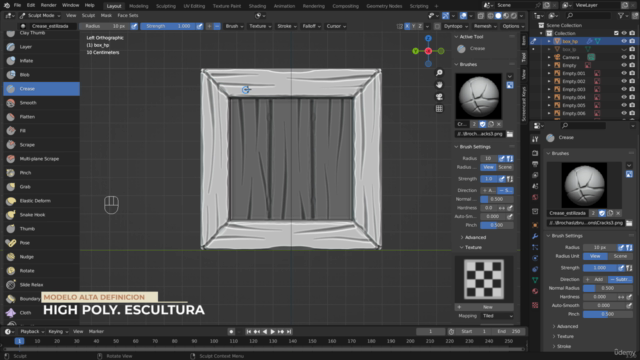Viewport: 640px width, 360px height.
Task: Open the Render menu
Action: [48, 5]
